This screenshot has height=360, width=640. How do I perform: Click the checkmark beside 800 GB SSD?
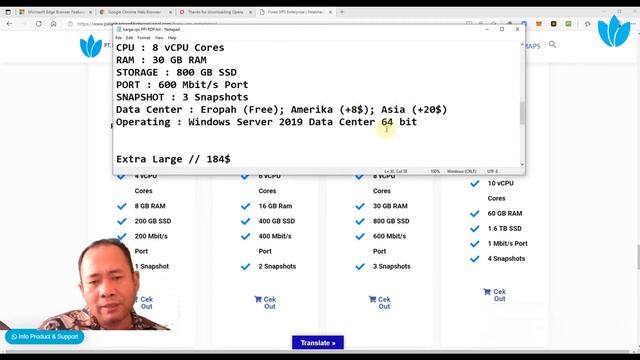(x=360, y=221)
